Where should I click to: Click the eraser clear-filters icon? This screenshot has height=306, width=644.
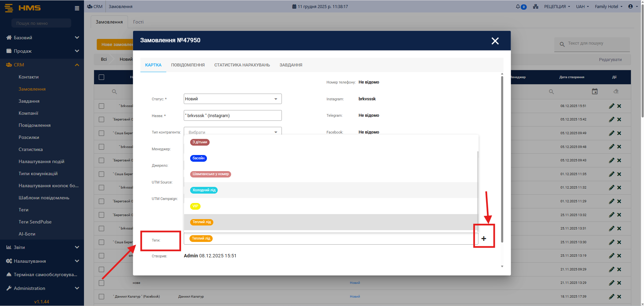(616, 92)
